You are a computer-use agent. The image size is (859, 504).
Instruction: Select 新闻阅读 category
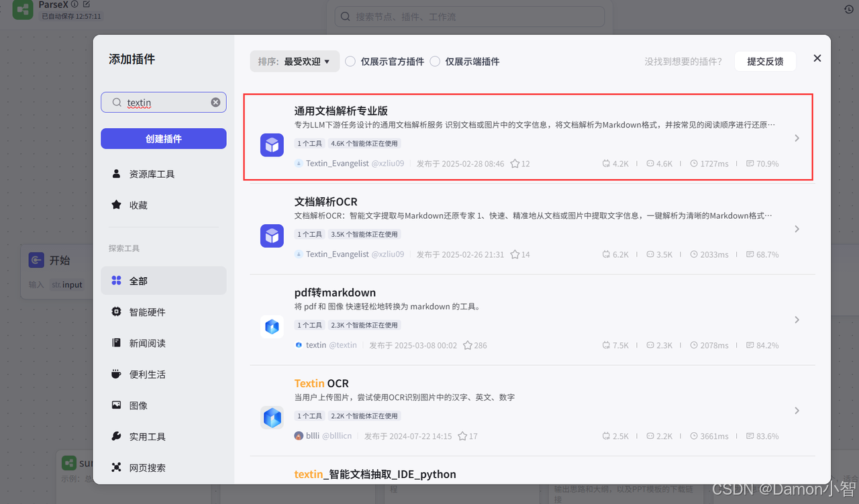[x=164, y=343]
